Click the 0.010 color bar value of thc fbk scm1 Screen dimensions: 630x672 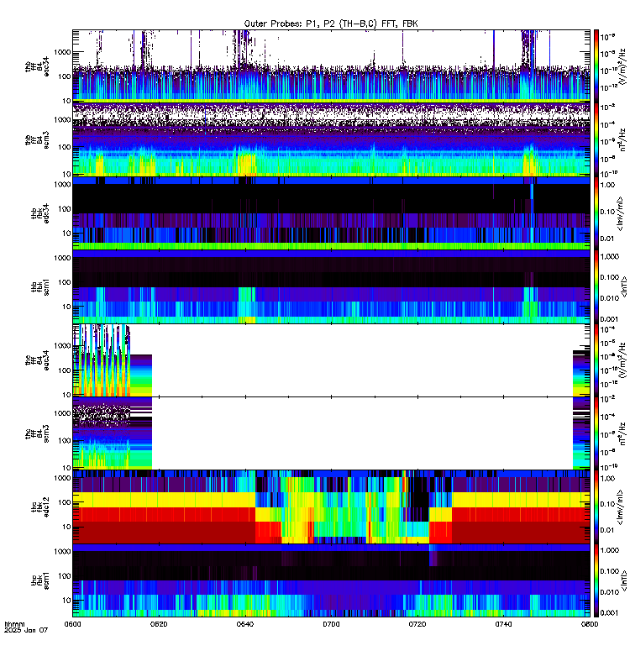point(610,592)
